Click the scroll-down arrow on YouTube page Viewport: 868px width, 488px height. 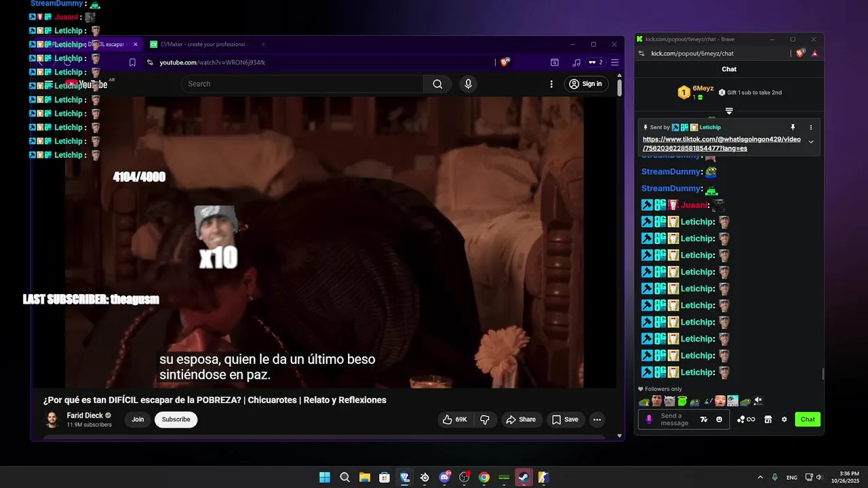pos(620,436)
